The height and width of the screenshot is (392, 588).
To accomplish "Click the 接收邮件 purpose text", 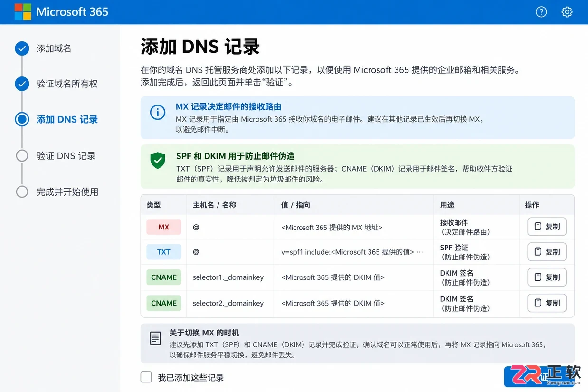I will click(454, 222).
